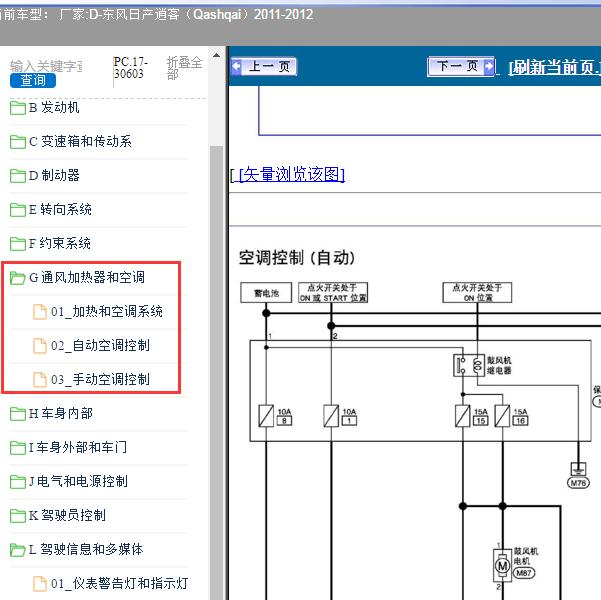The height and width of the screenshot is (600, 601).
Task: Click the 查询 search button
Action: click(33, 81)
